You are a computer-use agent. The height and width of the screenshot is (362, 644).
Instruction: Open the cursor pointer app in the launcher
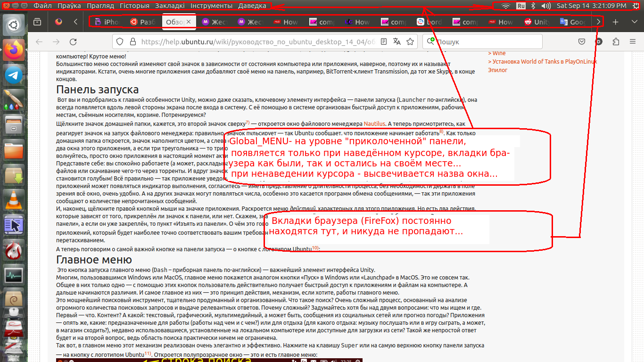coord(14,225)
